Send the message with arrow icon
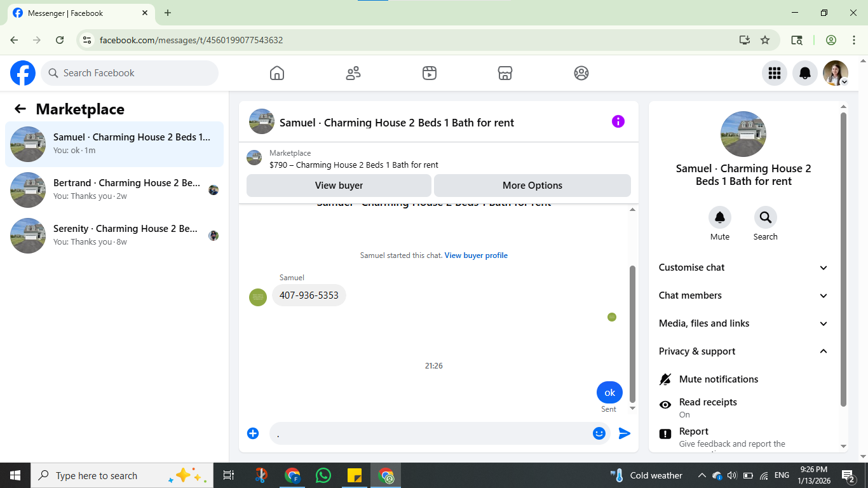 click(x=625, y=433)
